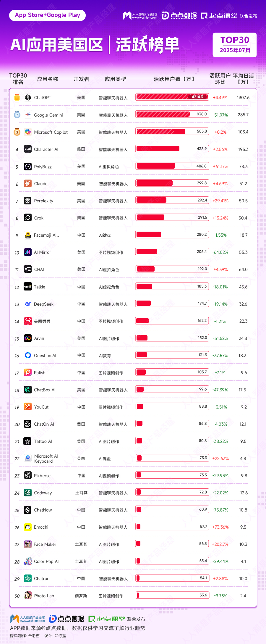Click the DeepSeek whale icon
Viewport: 266px width, 644px height.
(28, 304)
